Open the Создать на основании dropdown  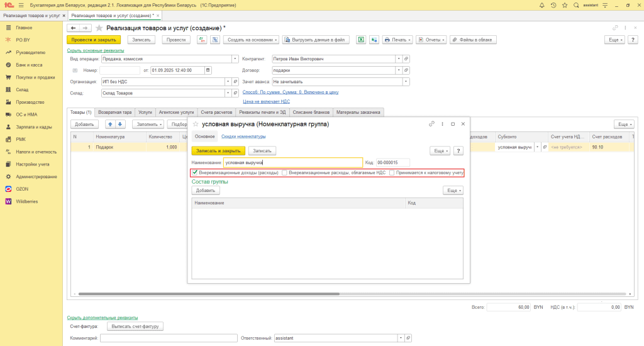[x=252, y=40]
